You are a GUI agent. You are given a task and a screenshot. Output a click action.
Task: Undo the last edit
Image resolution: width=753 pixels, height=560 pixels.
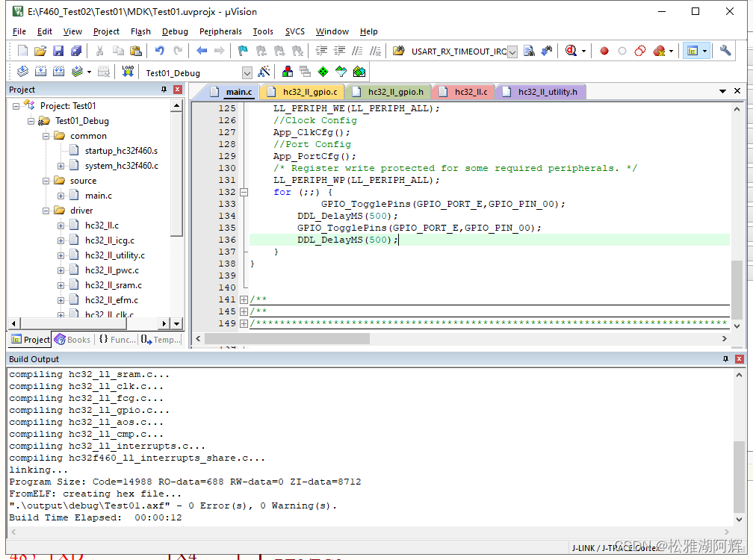tap(160, 51)
